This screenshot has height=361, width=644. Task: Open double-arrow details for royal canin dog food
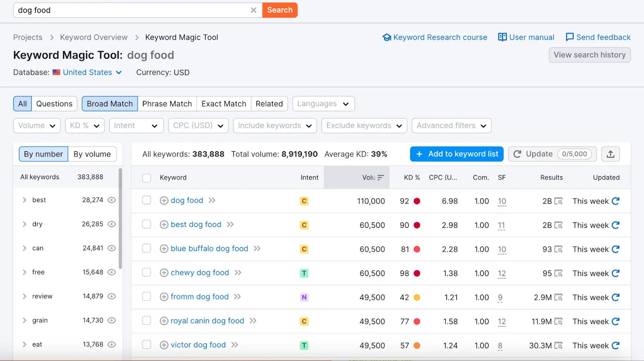[253, 321]
